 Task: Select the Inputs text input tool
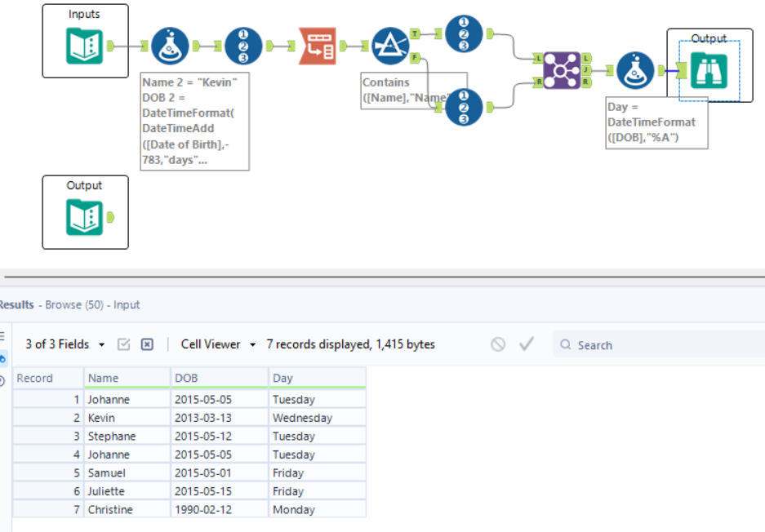pos(84,47)
